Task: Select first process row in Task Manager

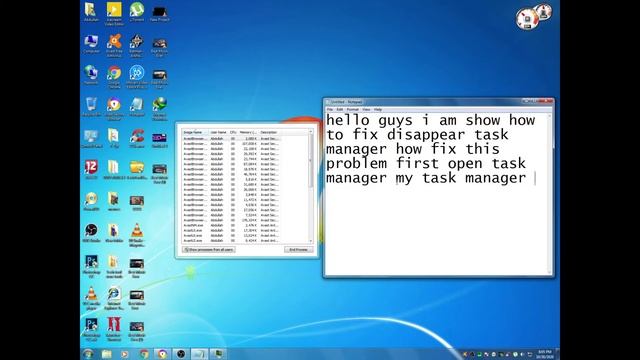Action: [x=232, y=138]
